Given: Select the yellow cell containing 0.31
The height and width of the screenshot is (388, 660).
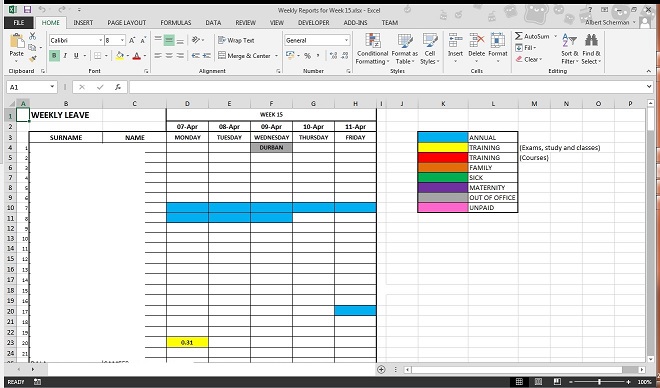Looking at the screenshot, I should 187,342.
